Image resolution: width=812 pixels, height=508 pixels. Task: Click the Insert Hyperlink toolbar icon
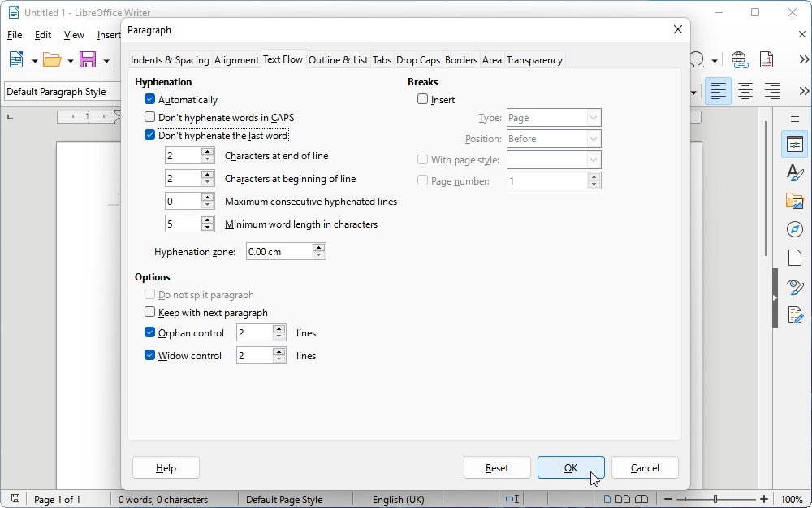click(739, 60)
